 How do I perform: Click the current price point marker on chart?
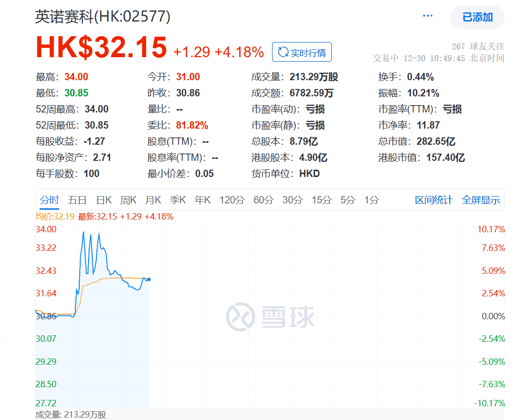click(149, 279)
